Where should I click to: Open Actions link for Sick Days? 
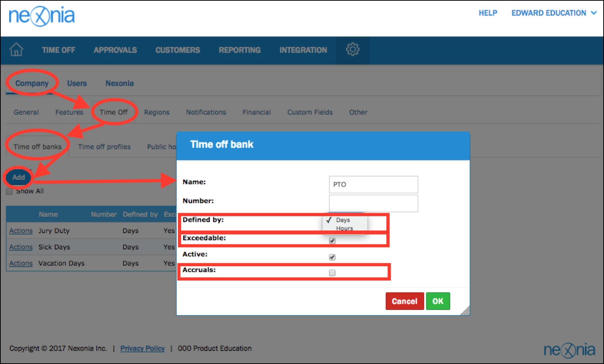coord(21,247)
